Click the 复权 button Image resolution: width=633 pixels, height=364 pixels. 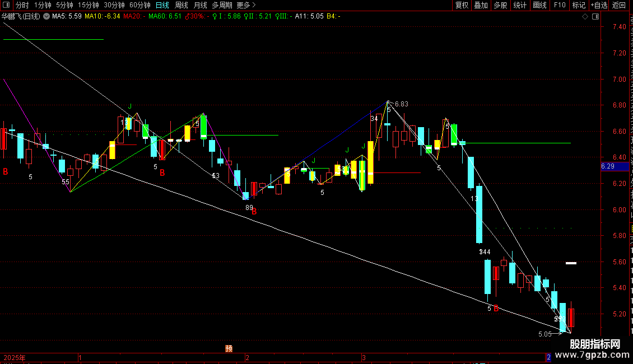pyautogui.click(x=462, y=5)
